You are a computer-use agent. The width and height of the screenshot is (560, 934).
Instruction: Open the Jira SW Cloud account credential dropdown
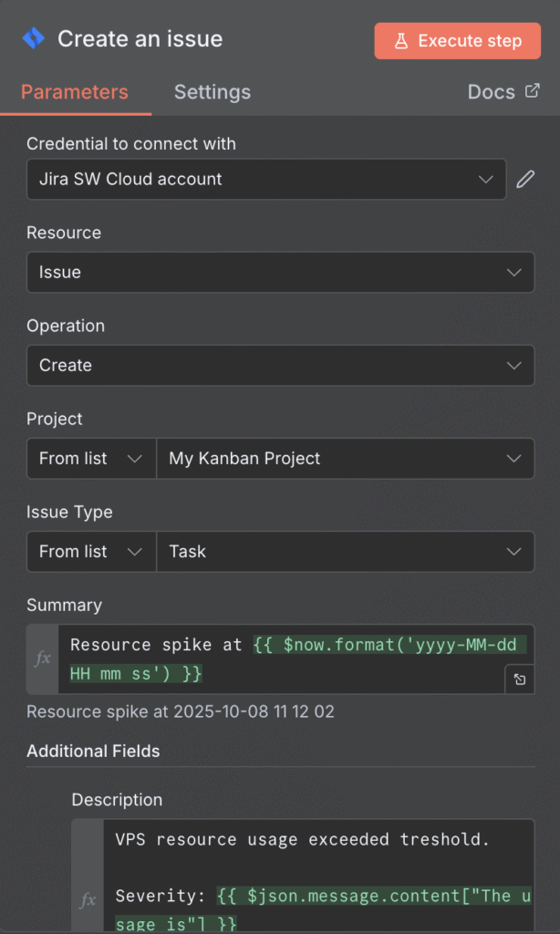pos(266,179)
